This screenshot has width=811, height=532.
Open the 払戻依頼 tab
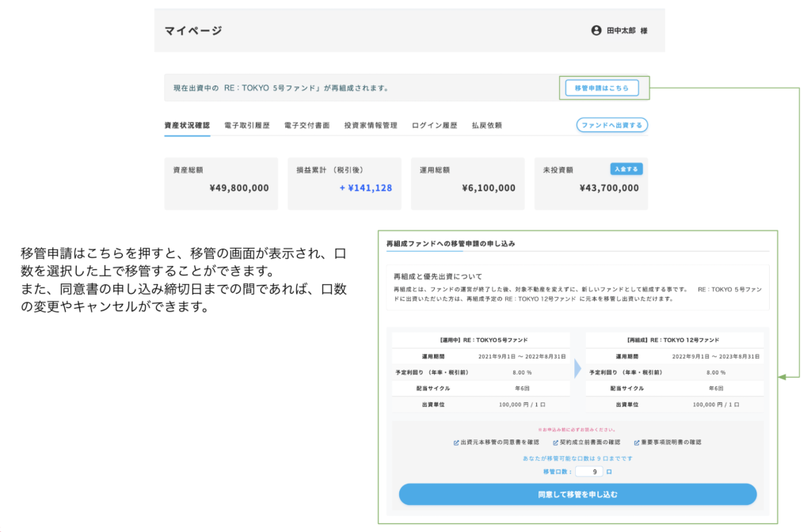click(486, 125)
